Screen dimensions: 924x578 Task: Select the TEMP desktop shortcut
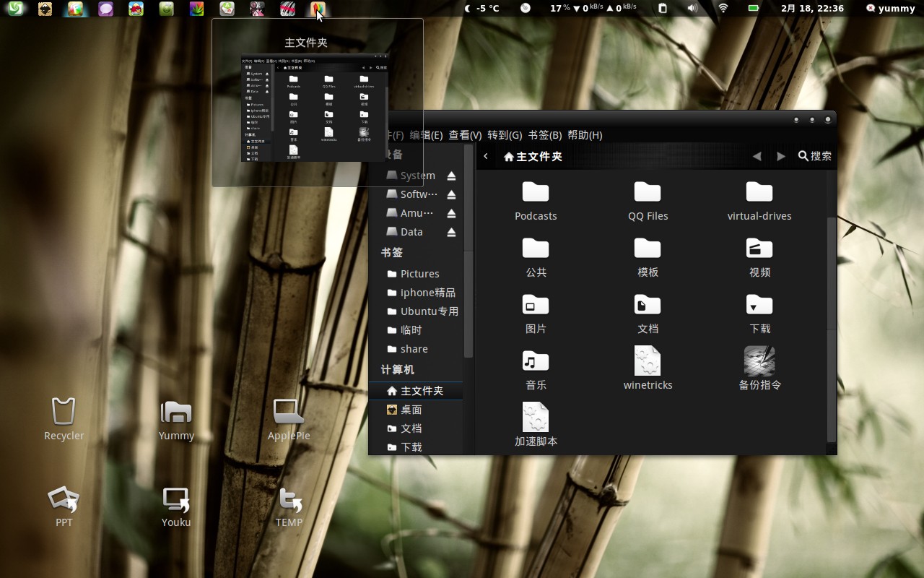pyautogui.click(x=289, y=506)
